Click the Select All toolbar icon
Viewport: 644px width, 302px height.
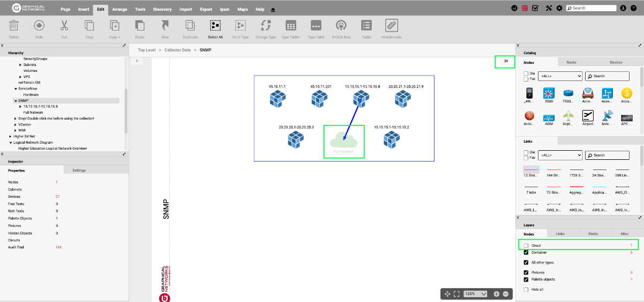pyautogui.click(x=215, y=26)
